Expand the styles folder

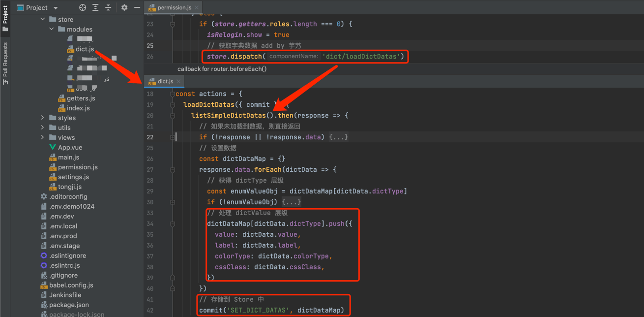click(43, 118)
